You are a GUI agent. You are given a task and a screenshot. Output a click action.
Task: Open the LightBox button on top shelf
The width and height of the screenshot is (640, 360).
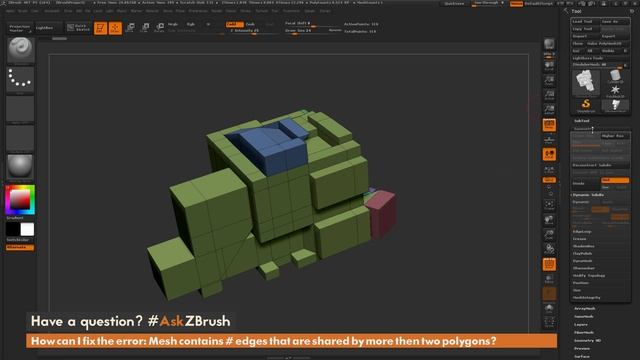(x=49, y=28)
